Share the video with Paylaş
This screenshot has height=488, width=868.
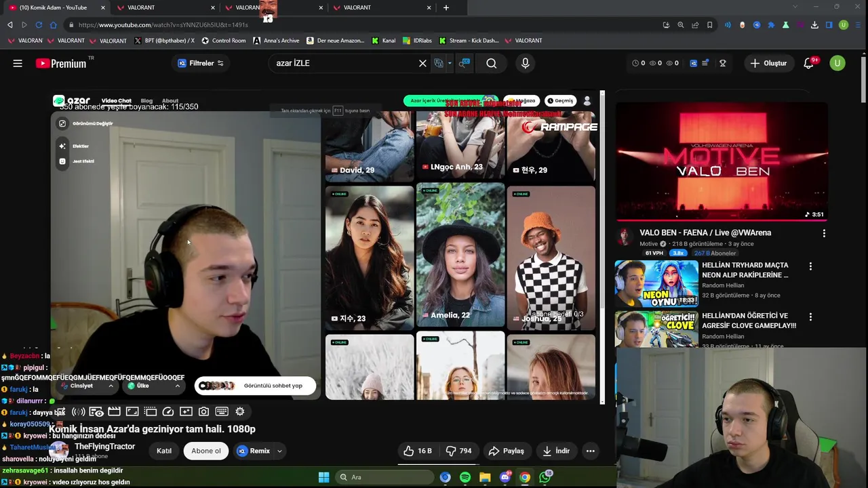tap(507, 451)
